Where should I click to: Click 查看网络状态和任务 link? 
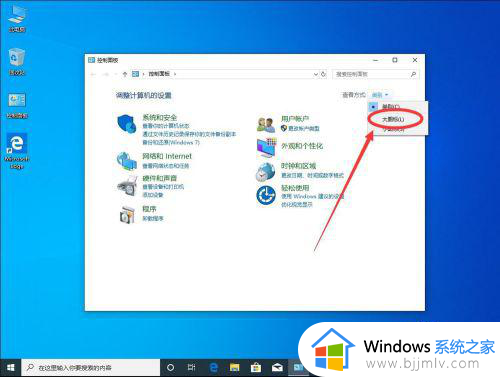pos(166,166)
